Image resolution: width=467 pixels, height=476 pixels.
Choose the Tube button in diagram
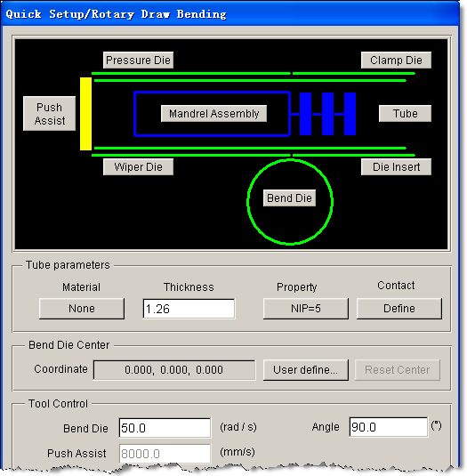[405, 114]
